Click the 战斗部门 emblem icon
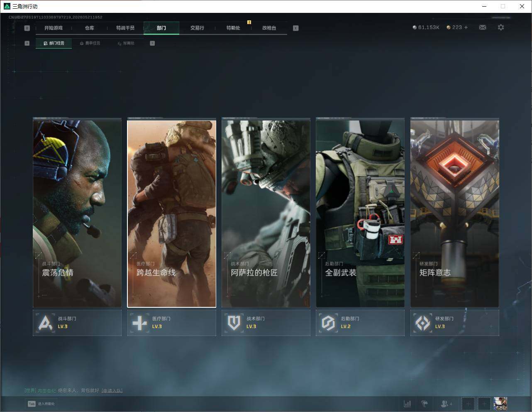The height and width of the screenshot is (412, 532). (x=45, y=323)
